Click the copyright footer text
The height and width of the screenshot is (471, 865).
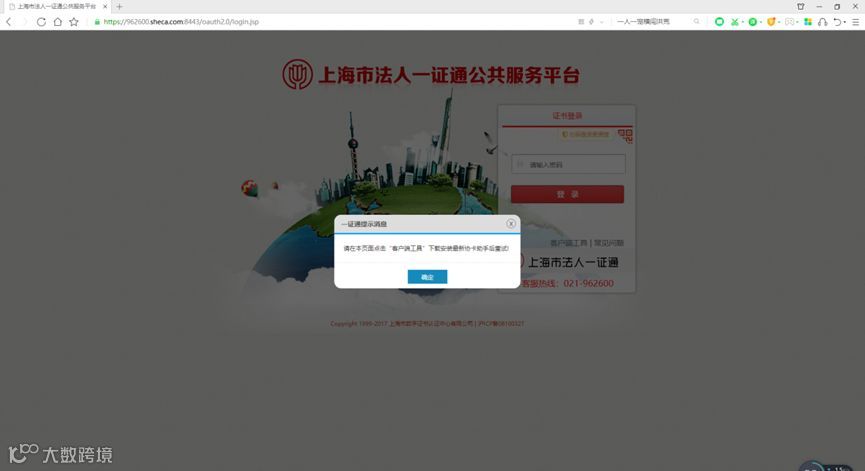pos(427,324)
